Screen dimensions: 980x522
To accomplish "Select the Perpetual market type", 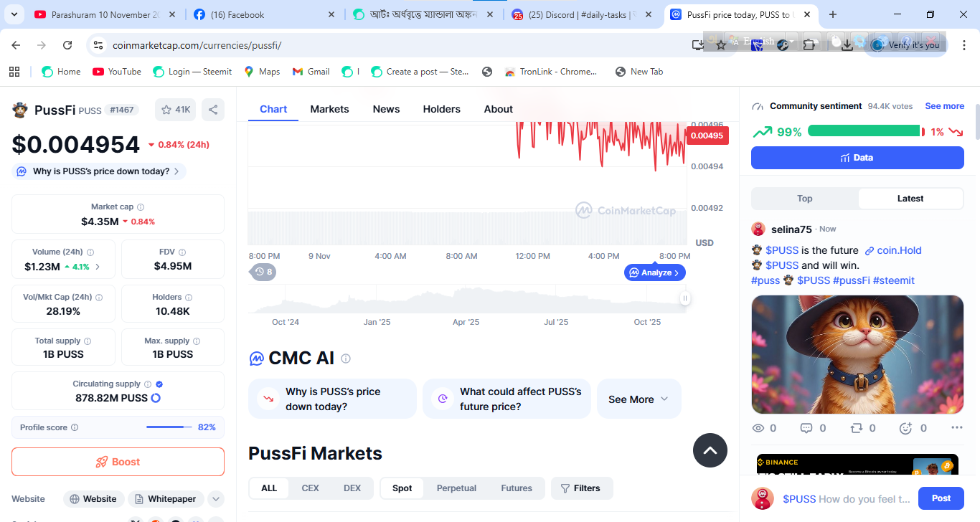I will tap(456, 488).
